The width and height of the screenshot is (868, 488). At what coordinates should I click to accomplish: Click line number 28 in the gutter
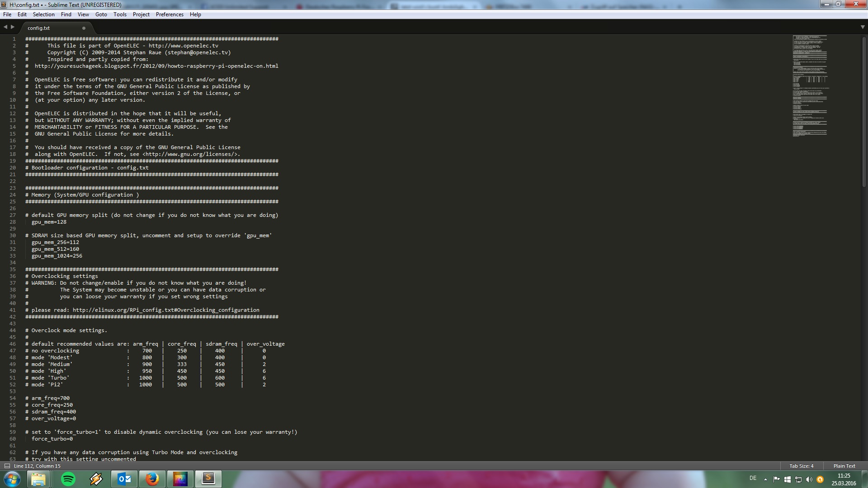tap(13, 222)
